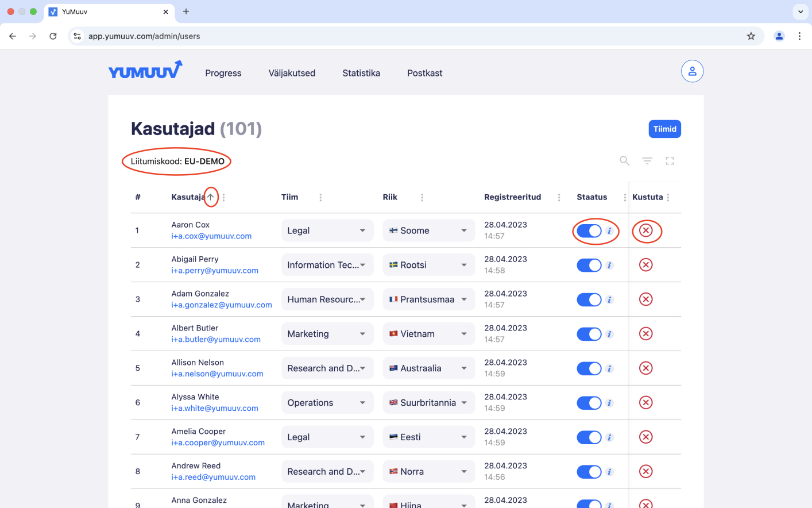Open the Suurbritannia country dropdown
The width and height of the screenshot is (812, 508).
[x=429, y=403]
